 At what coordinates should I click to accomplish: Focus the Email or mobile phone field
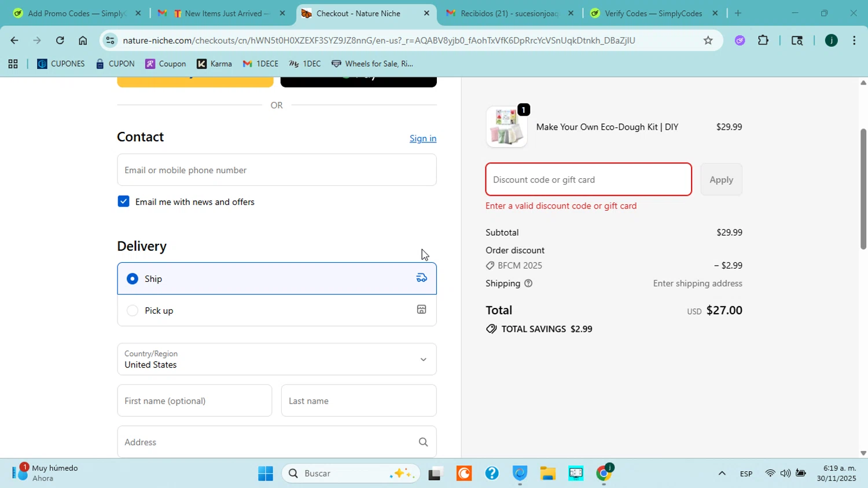(277, 170)
